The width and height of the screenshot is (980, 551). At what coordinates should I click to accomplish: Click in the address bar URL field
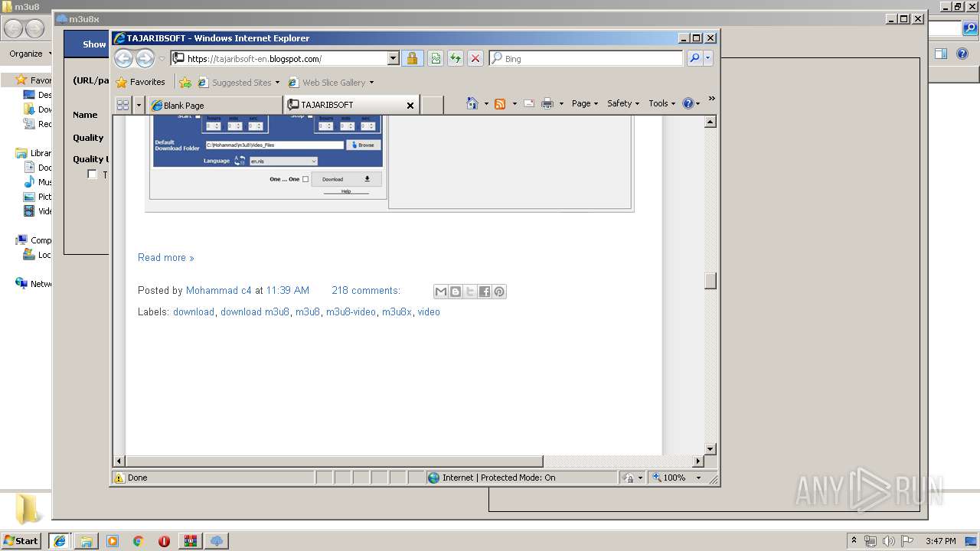click(286, 58)
